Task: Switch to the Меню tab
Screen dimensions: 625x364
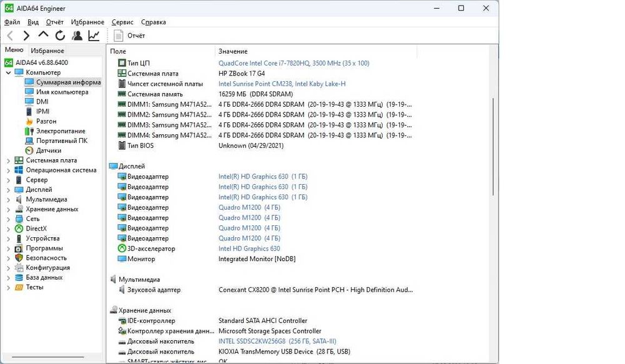Action: [14, 50]
